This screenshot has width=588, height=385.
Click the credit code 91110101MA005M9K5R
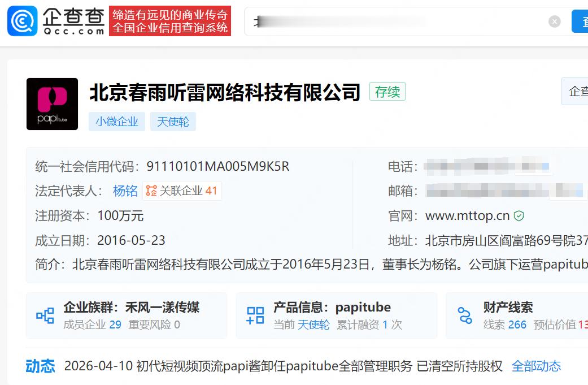tap(218, 166)
